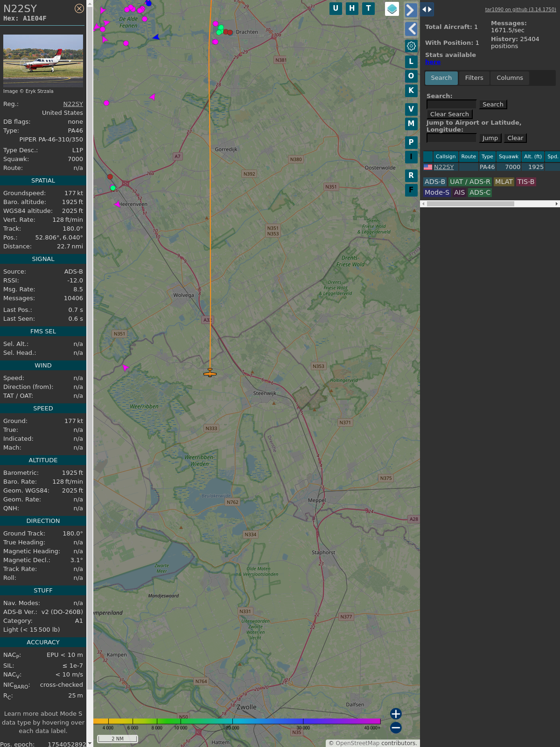The image size is (560, 747).
Task: Focus the Search text field
Action: point(451,105)
